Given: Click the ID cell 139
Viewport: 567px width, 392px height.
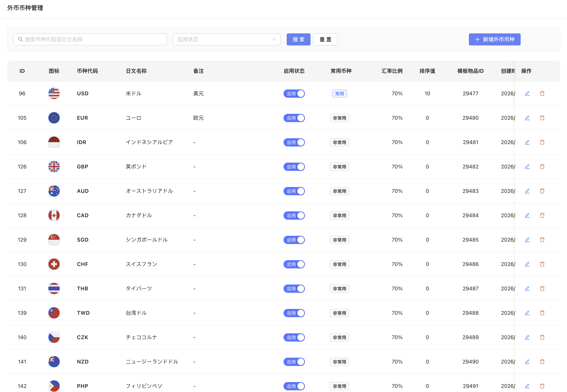Looking at the screenshot, I should [x=22, y=313].
